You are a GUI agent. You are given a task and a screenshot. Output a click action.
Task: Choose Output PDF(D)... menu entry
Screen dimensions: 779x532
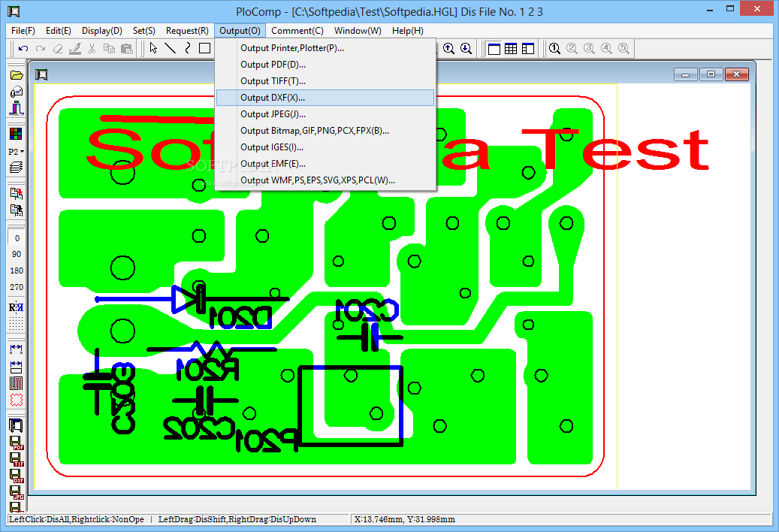325,65
